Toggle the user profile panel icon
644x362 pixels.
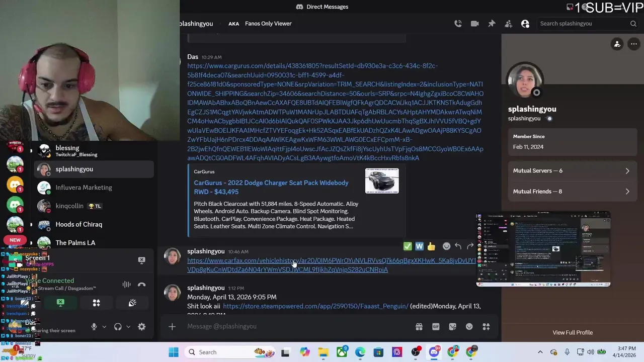[525, 24]
